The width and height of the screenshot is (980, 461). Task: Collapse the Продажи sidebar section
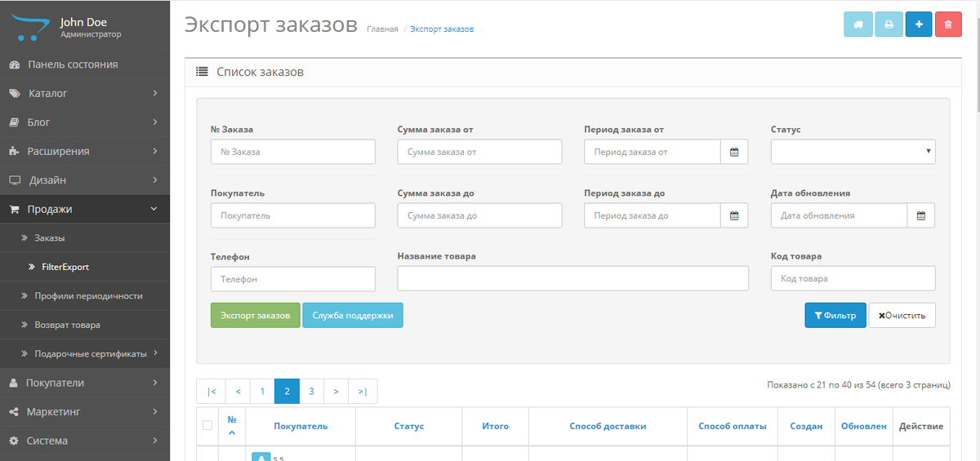pos(85,209)
